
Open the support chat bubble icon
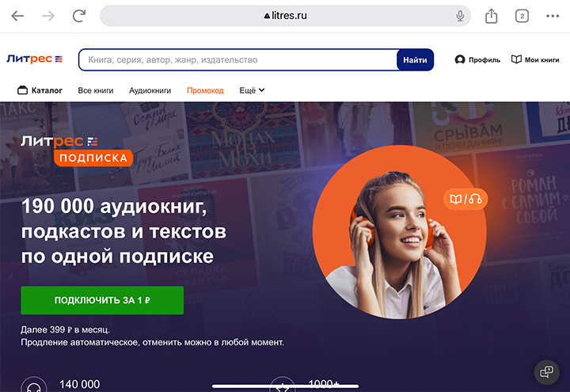546,372
